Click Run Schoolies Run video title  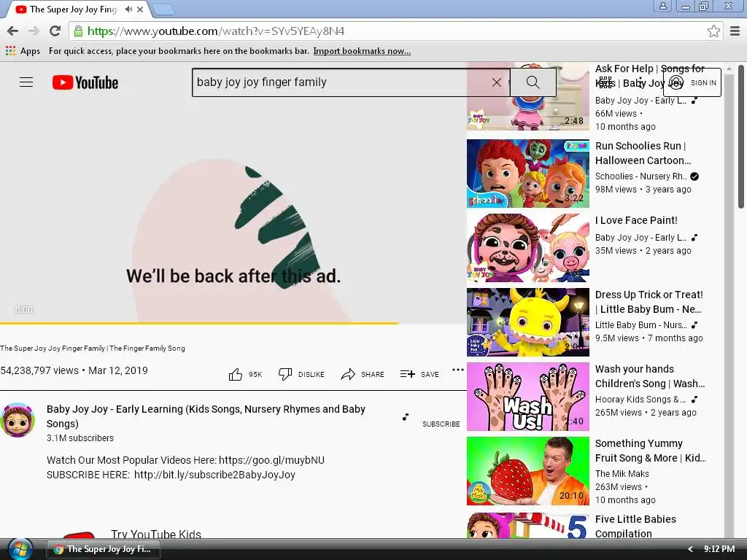[643, 153]
